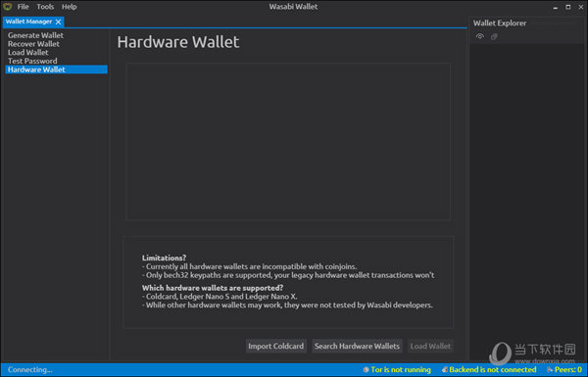Click Search Hardware Wallets button

(x=357, y=346)
